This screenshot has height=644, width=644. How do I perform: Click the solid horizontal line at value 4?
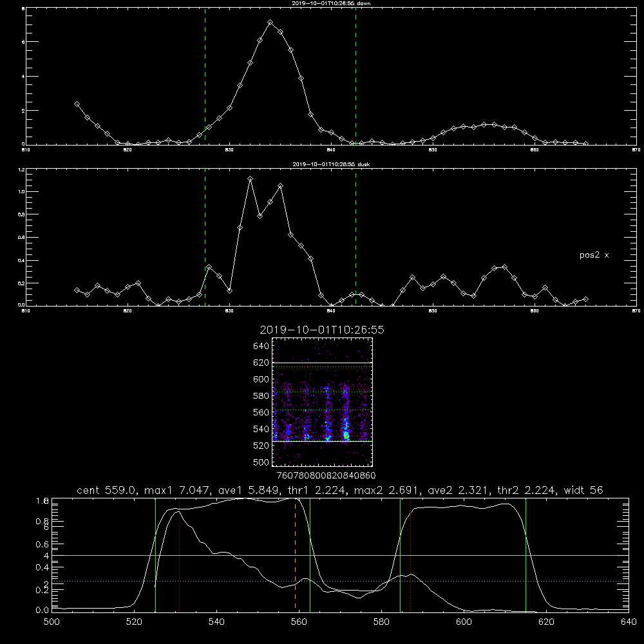click(x=340, y=555)
